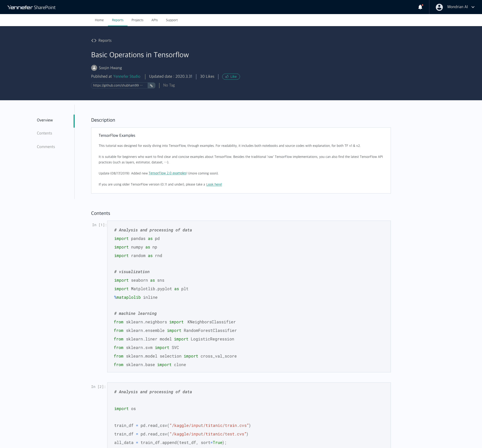Click Soojin Hwang's author avatar
Image resolution: width=482 pixels, height=448 pixels.
pyautogui.click(x=94, y=68)
